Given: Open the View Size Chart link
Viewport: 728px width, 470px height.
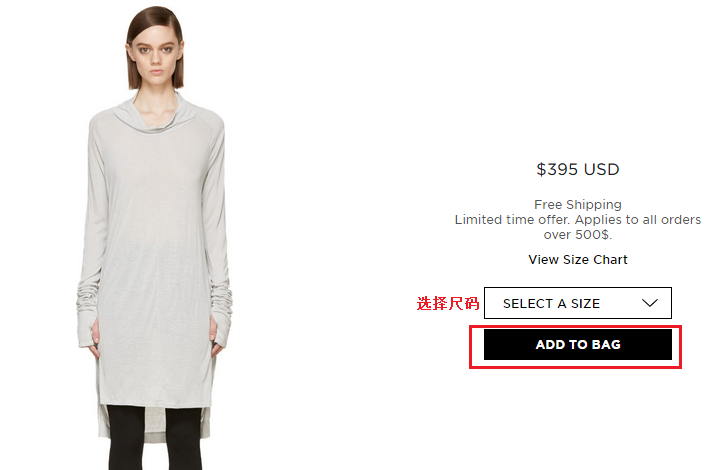Looking at the screenshot, I should [578, 260].
